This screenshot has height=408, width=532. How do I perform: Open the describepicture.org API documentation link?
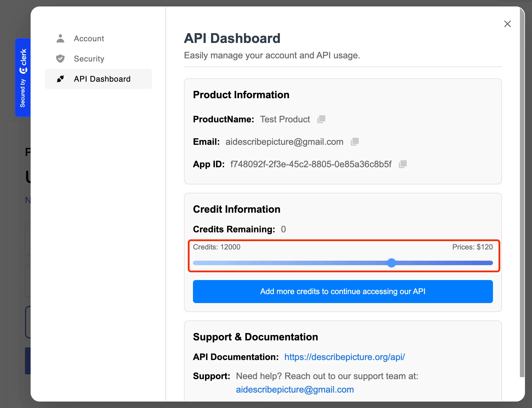point(344,357)
